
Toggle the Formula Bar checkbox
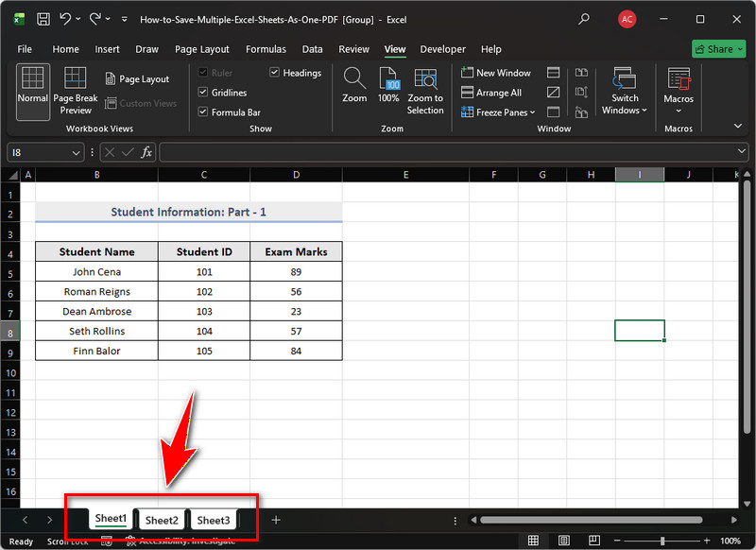tap(203, 112)
